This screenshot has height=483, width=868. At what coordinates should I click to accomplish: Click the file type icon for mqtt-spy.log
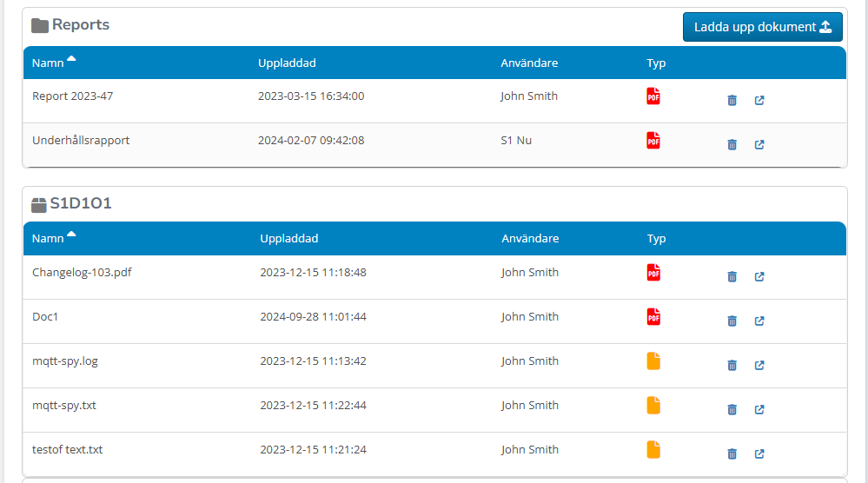653,361
